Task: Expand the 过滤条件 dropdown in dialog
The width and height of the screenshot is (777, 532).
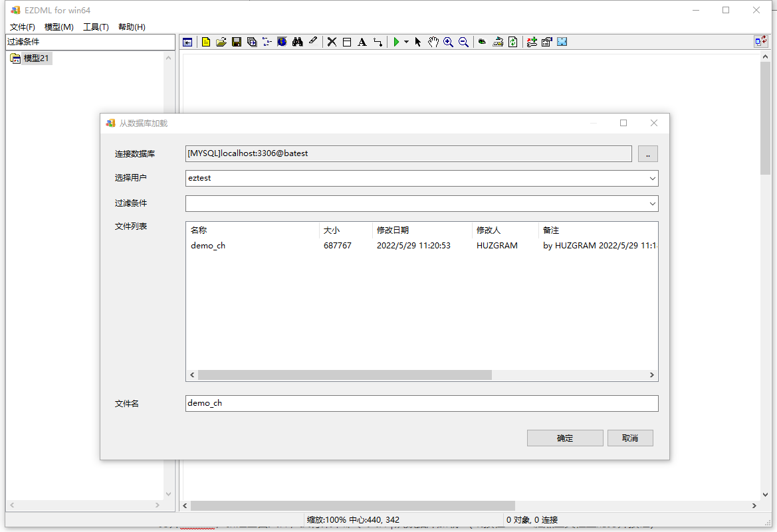Action: 652,203
